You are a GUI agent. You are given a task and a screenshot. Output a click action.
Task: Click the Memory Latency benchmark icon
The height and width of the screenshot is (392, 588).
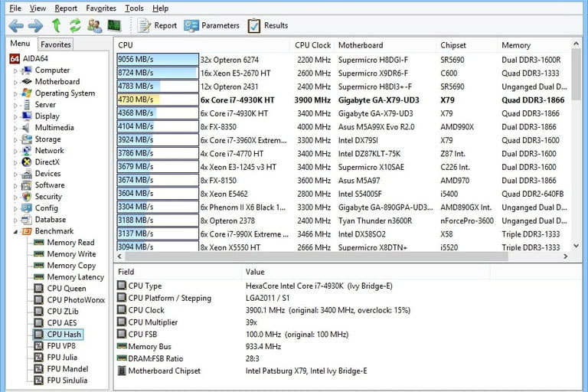(39, 277)
